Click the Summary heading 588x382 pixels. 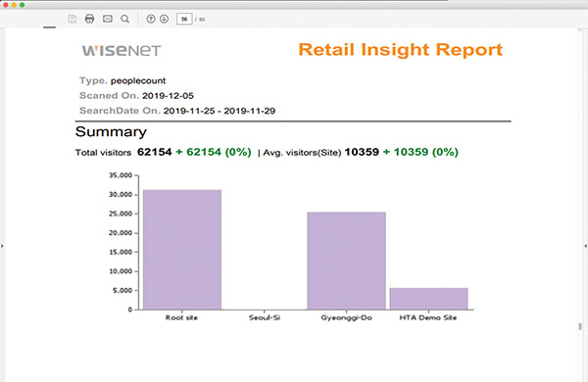coord(111,132)
